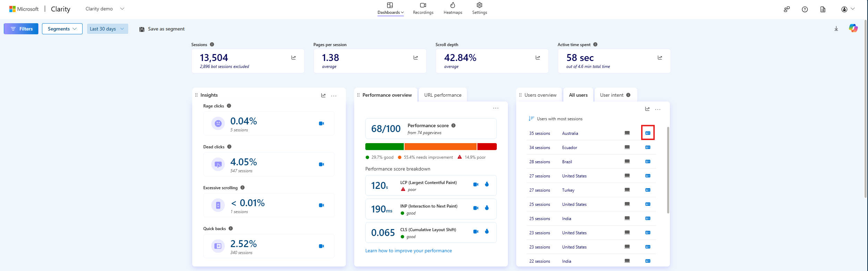
Task: Download dashboard using the download icon
Action: (836, 29)
